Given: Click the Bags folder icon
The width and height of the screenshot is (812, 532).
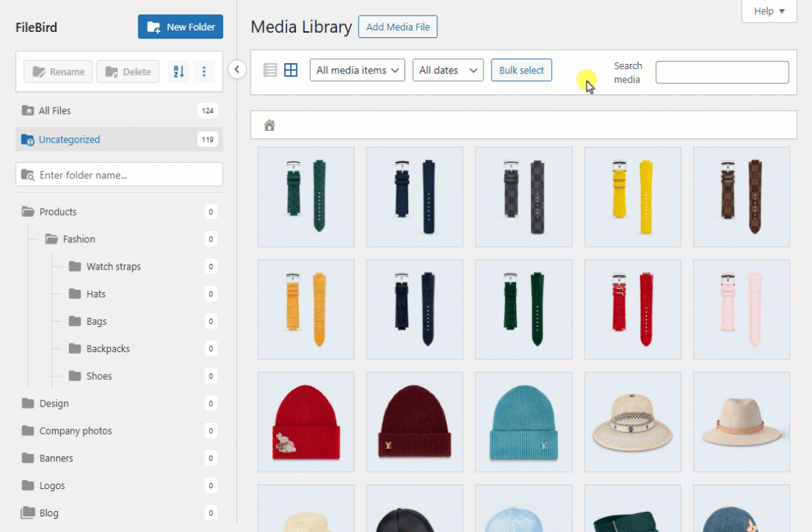Looking at the screenshot, I should (75, 321).
